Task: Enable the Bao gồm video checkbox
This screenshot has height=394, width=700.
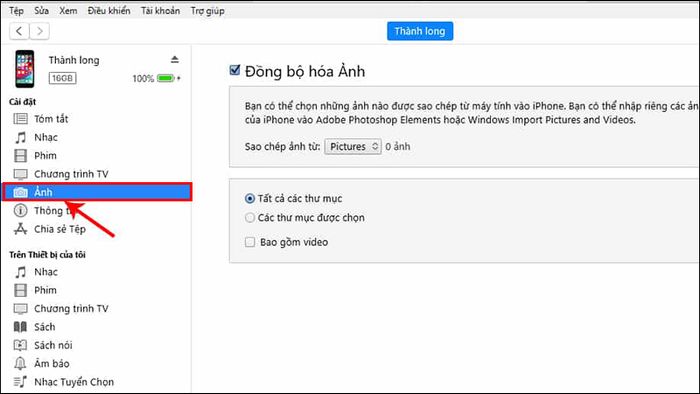Action: click(x=250, y=242)
